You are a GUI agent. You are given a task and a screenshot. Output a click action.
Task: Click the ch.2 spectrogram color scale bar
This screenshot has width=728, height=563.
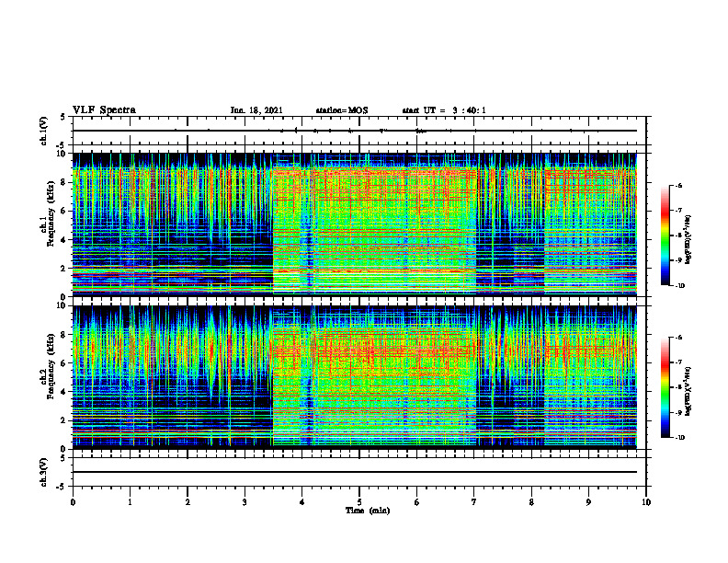click(x=665, y=387)
